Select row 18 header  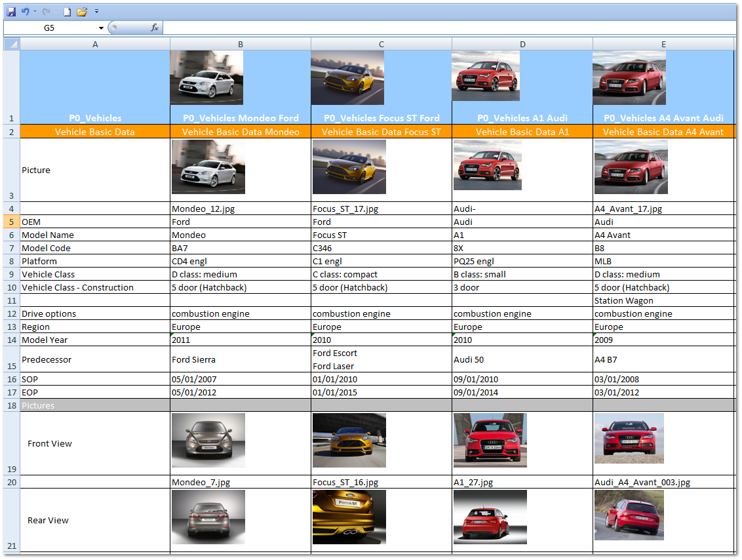(x=11, y=406)
